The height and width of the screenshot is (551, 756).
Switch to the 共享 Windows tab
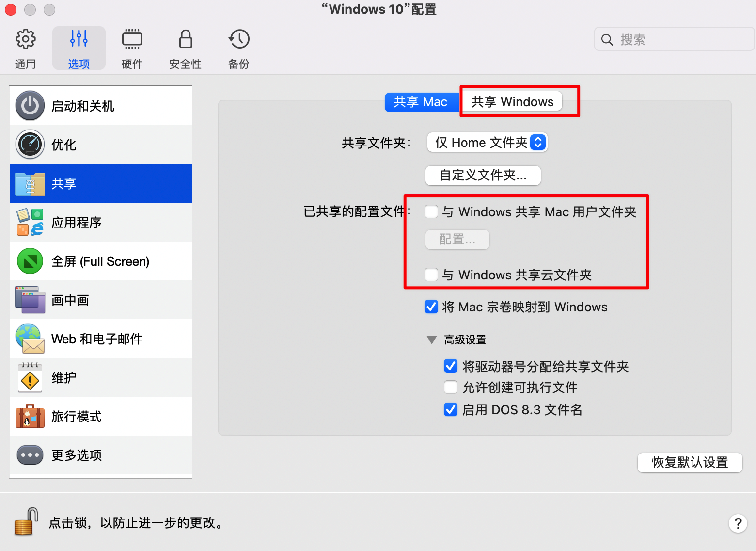pos(512,102)
